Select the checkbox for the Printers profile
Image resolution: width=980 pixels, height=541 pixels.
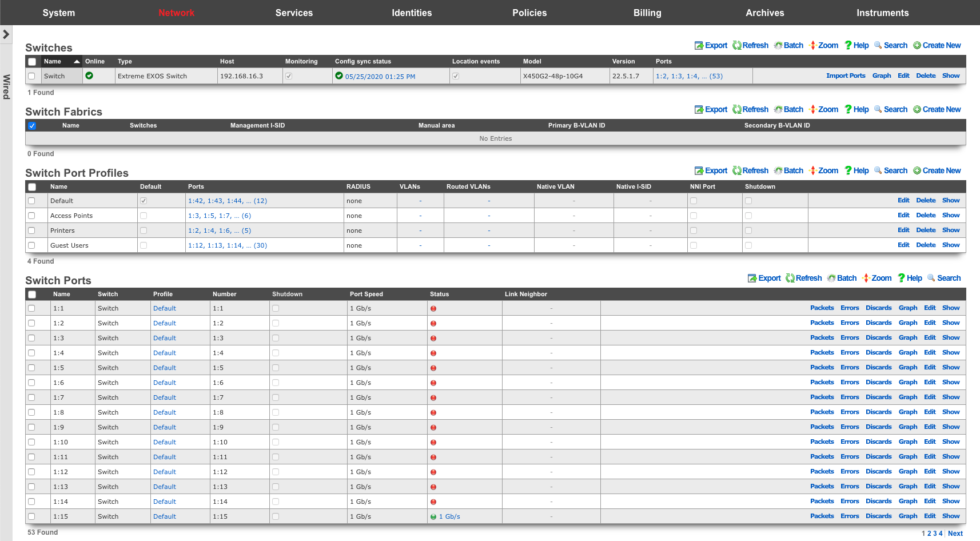pos(32,230)
